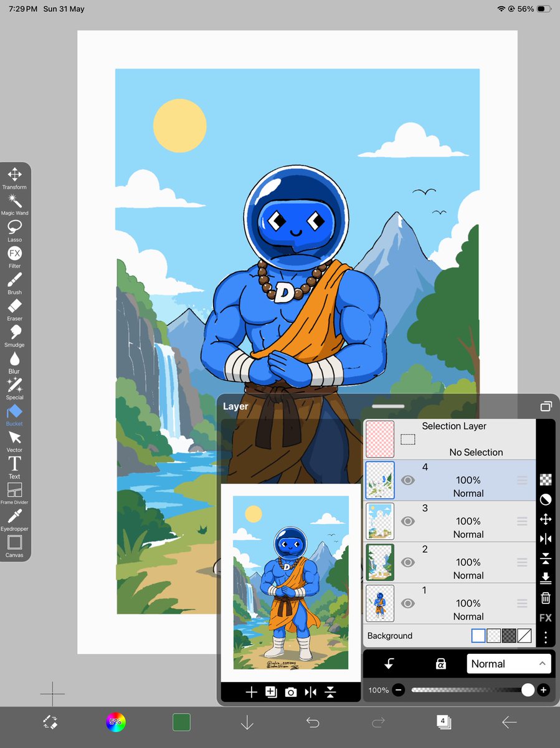Tap the battery indicator
Image resolution: width=560 pixels, height=748 pixels.
(x=543, y=9)
